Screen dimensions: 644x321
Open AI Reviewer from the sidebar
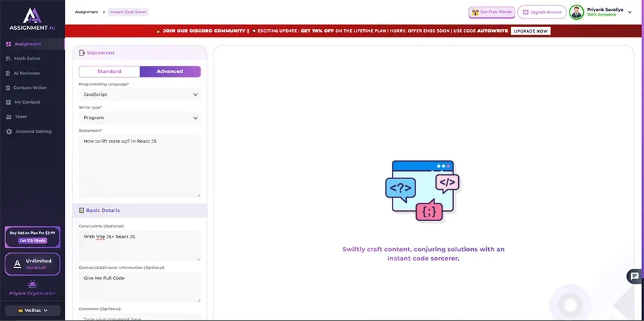coord(27,73)
